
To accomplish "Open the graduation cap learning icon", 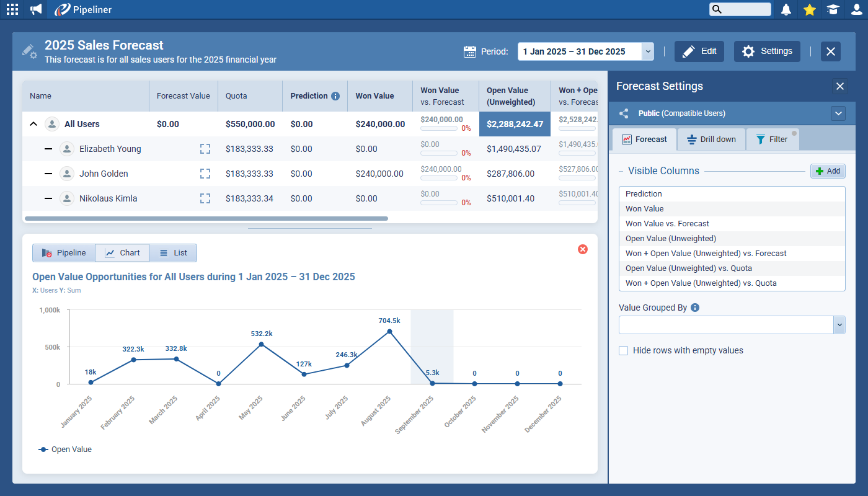I will pos(833,9).
